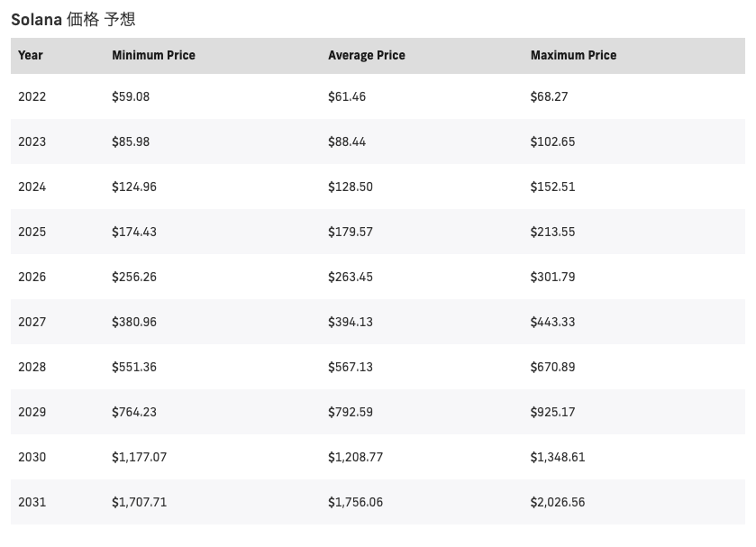756x547 pixels.
Task: Select the 2029 minimum price $764.23
Action: tap(134, 412)
